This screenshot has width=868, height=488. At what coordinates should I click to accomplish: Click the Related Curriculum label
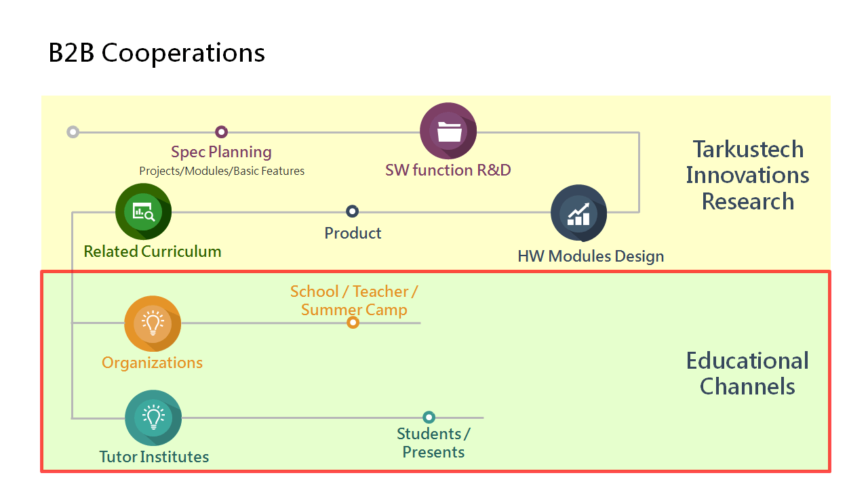[153, 251]
